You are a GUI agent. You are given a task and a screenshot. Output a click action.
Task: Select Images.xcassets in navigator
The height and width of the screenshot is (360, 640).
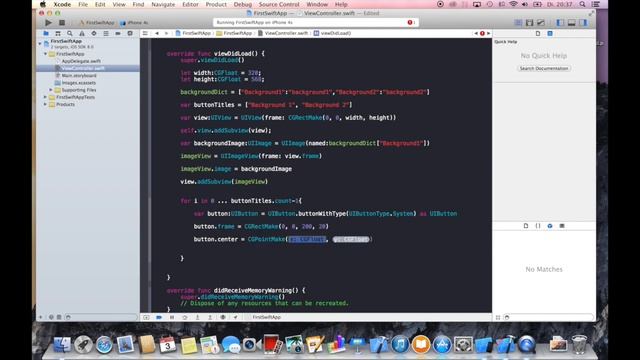(79, 83)
